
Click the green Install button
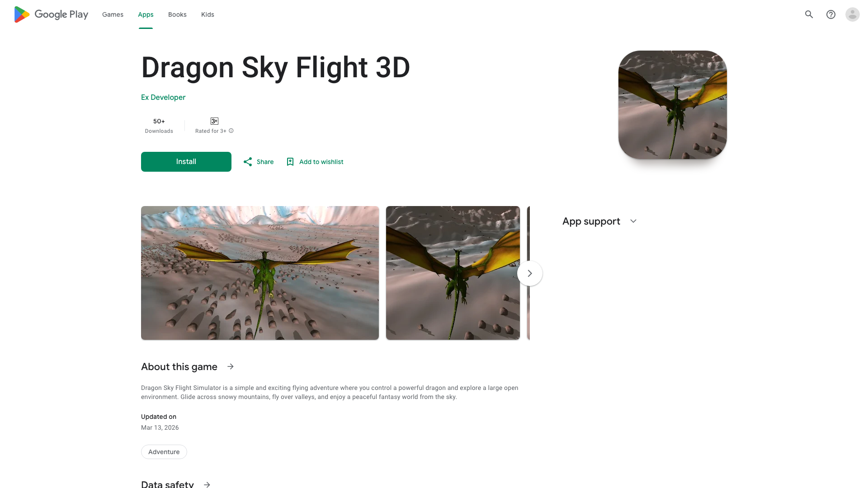(x=186, y=162)
